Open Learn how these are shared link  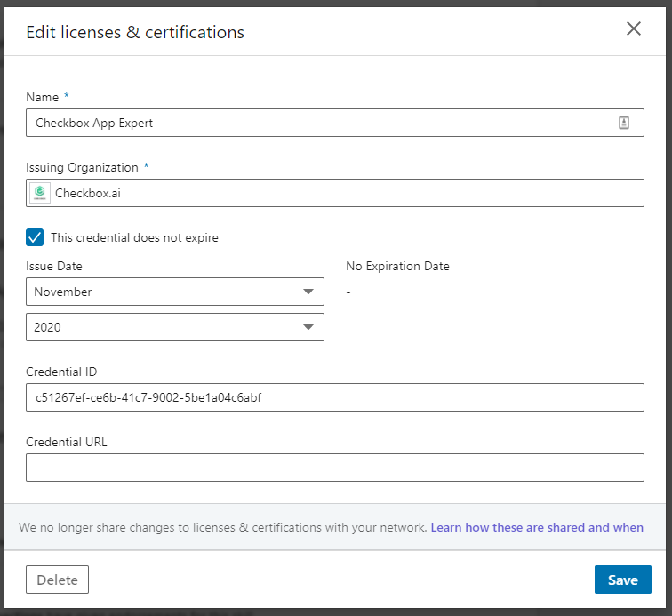click(x=537, y=527)
